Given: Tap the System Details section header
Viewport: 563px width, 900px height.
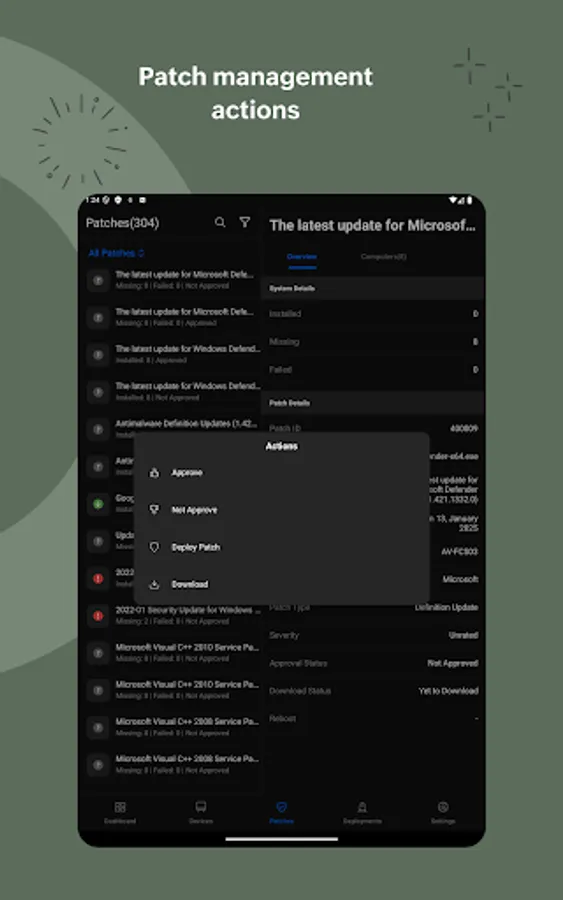Looking at the screenshot, I should (x=372, y=288).
